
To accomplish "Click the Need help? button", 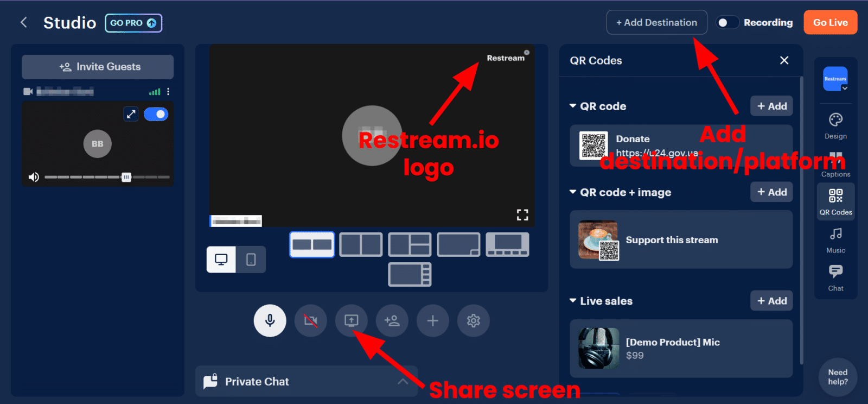I will click(838, 377).
